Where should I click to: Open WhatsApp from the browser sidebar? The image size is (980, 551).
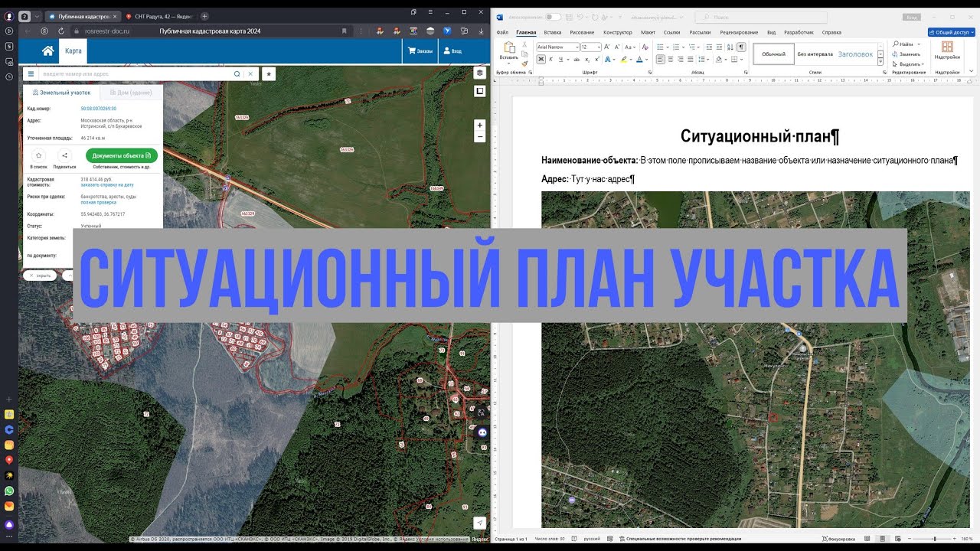coord(9,491)
